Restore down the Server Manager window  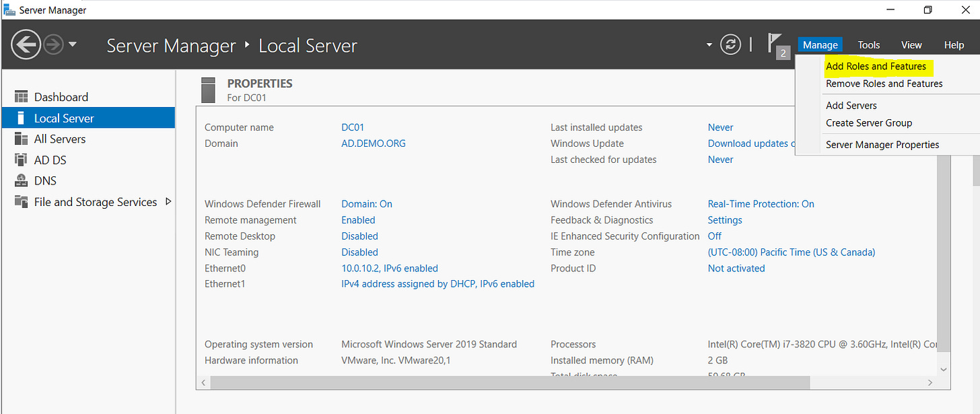click(928, 10)
